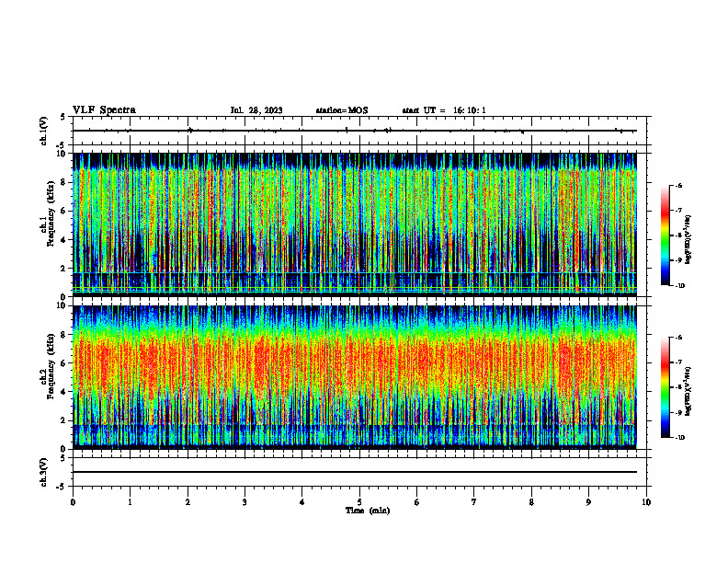Click the "-5" tick on ch.3(V) axis
The image size is (728, 563).
pos(63,487)
